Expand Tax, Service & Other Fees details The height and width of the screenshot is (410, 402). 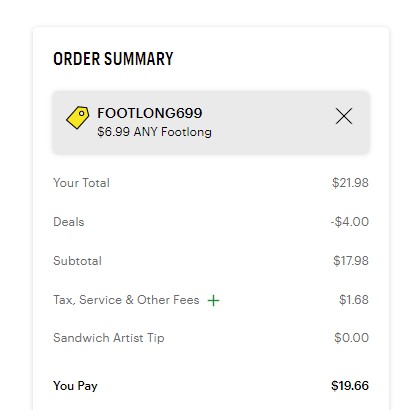pyautogui.click(x=213, y=300)
